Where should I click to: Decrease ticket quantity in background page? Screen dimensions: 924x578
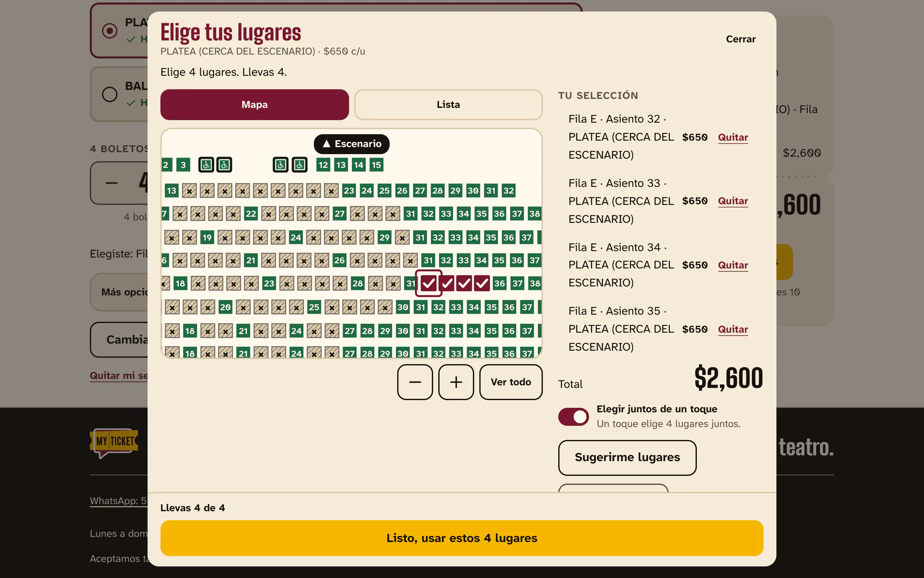[112, 183]
